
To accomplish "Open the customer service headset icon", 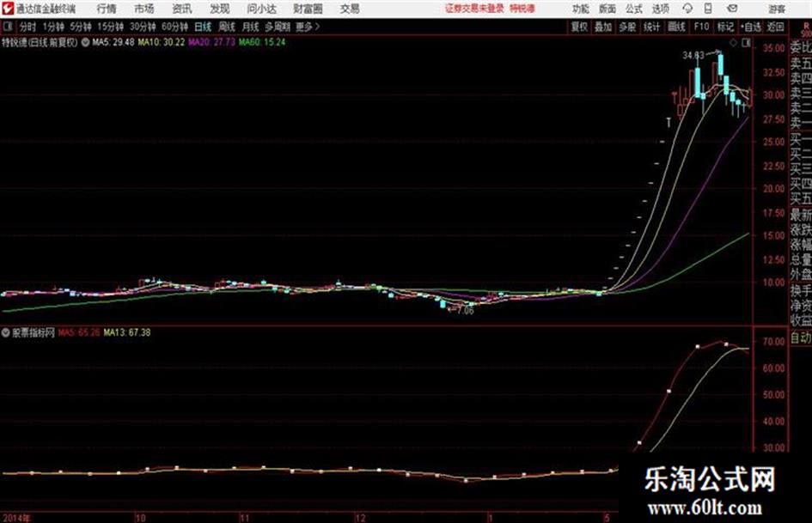I will click(x=687, y=9).
